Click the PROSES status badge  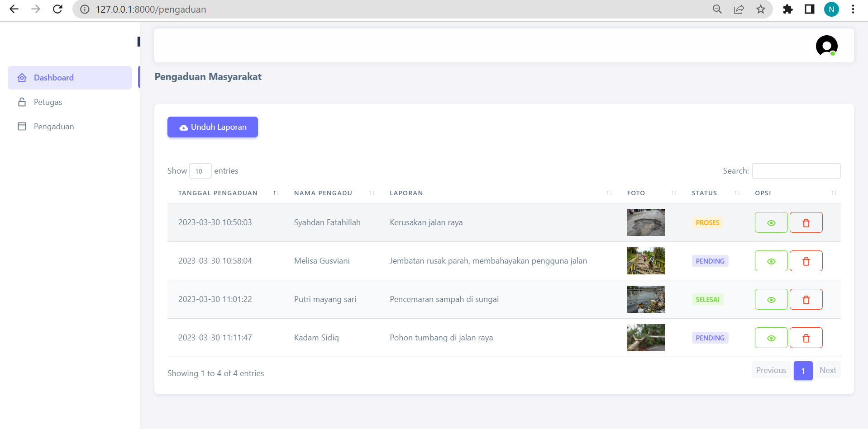tap(707, 223)
